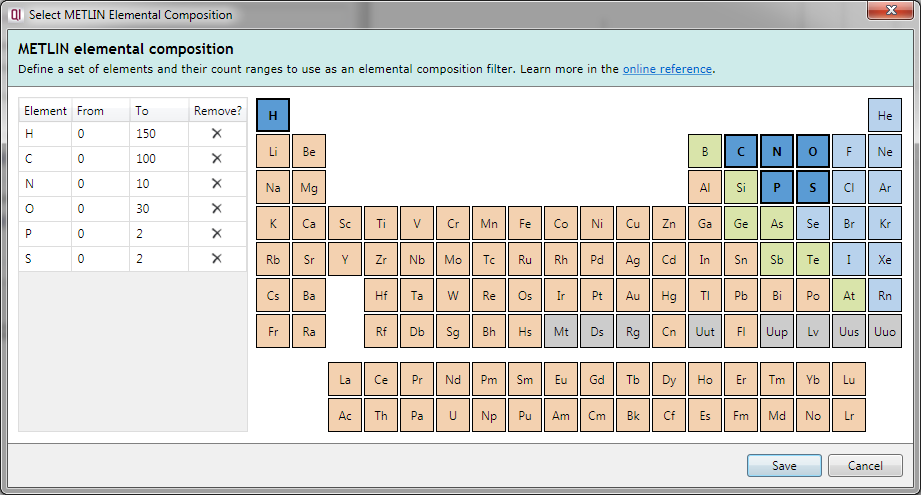The width and height of the screenshot is (921, 495).
Task: Save the elemental composition
Action: tap(784, 466)
